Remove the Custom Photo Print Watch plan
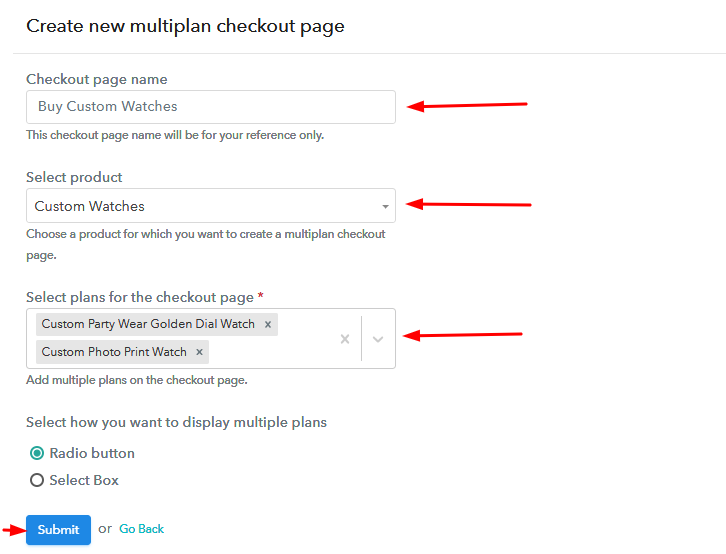The height and width of the screenshot is (554, 726). (x=200, y=352)
